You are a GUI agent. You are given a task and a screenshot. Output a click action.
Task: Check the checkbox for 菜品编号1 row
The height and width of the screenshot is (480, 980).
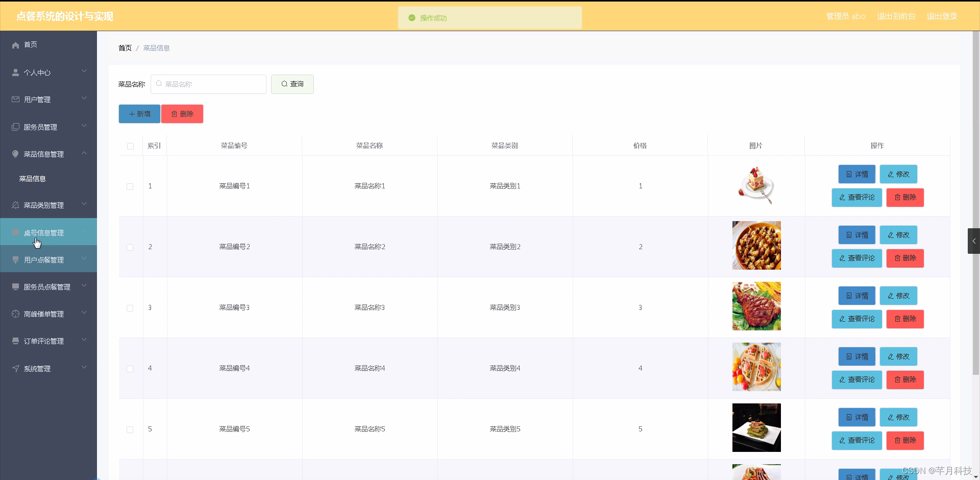[x=130, y=186]
